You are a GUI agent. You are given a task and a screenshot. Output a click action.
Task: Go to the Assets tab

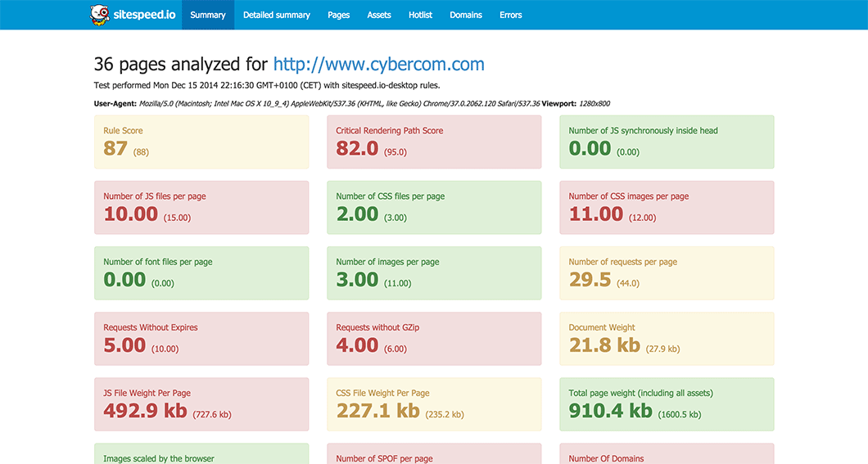point(378,15)
